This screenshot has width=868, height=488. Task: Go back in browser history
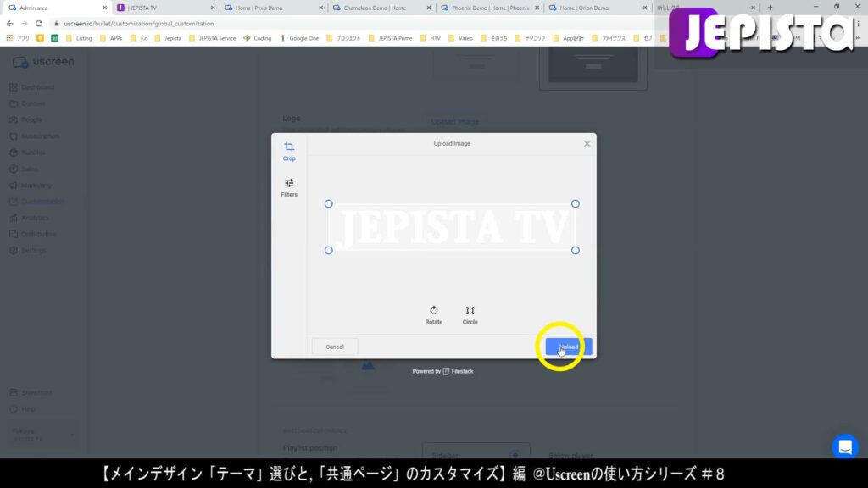(10, 24)
